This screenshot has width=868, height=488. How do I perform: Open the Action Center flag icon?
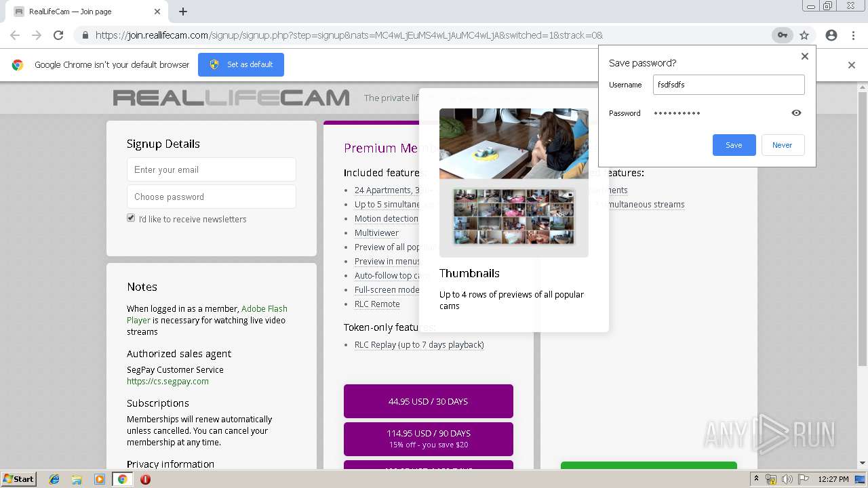click(x=803, y=479)
